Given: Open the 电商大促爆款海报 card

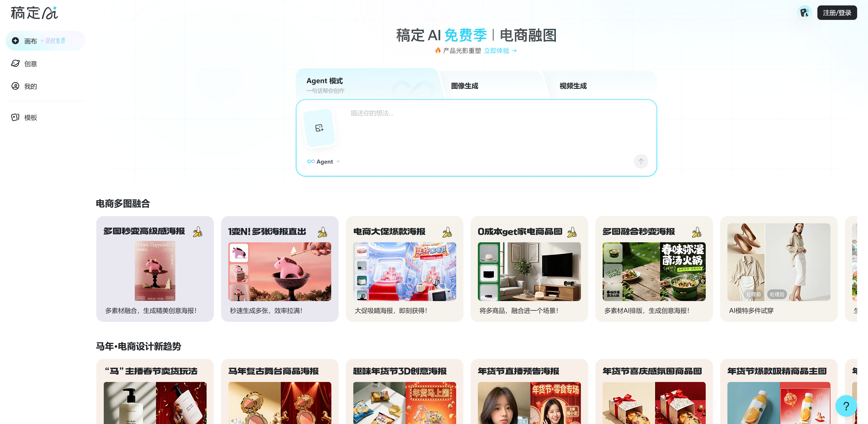Looking at the screenshot, I should click(x=404, y=269).
